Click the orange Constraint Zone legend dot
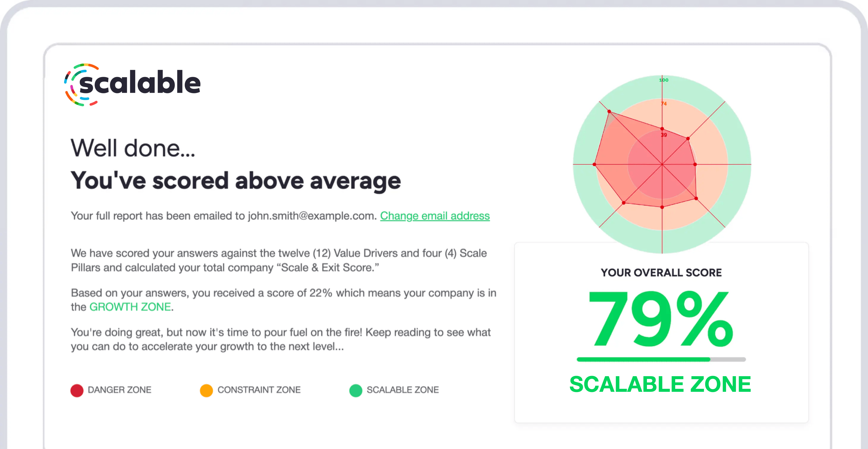This screenshot has height=449, width=868. [x=206, y=390]
